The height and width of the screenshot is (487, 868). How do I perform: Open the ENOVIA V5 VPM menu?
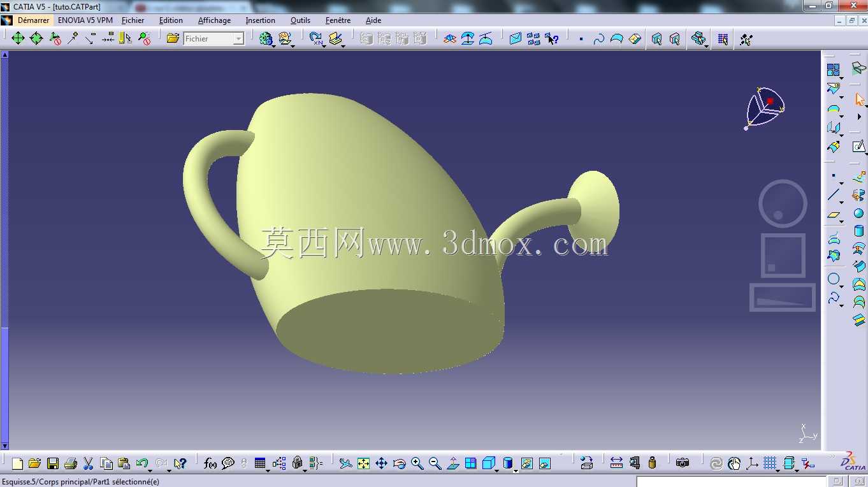coord(85,20)
